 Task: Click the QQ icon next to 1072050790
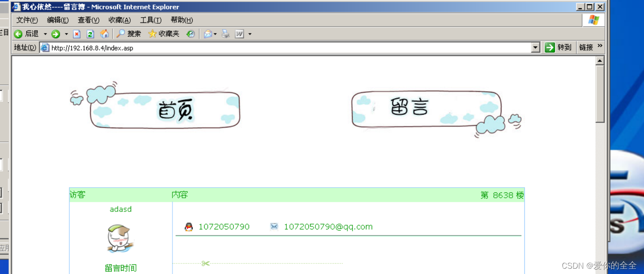188,226
